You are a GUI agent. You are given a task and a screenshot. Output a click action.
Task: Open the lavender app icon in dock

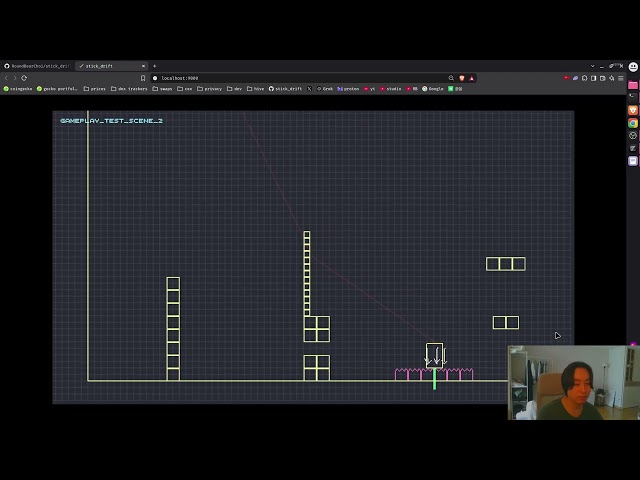coord(633,161)
